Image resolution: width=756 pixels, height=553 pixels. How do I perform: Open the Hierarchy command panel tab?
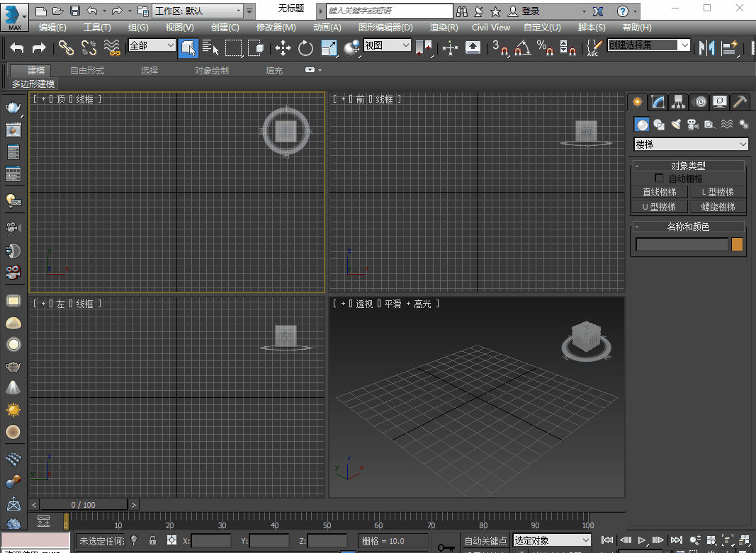[678, 102]
